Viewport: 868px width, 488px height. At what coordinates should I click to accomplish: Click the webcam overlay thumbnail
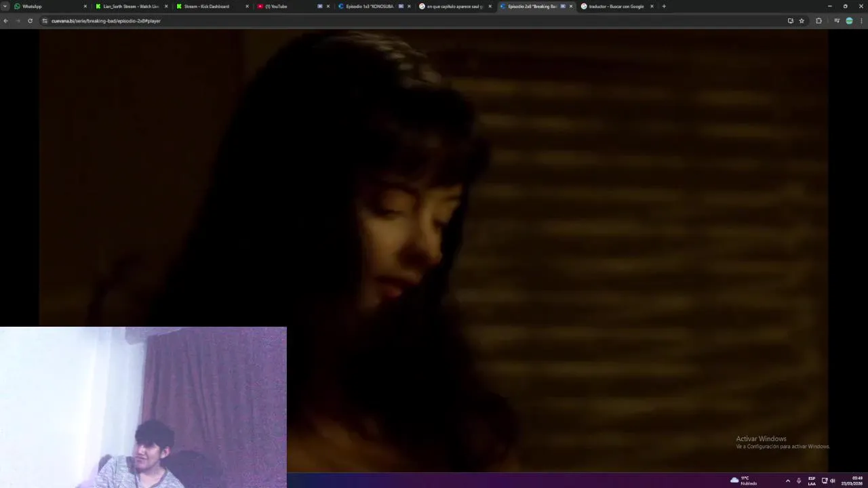coord(143,407)
